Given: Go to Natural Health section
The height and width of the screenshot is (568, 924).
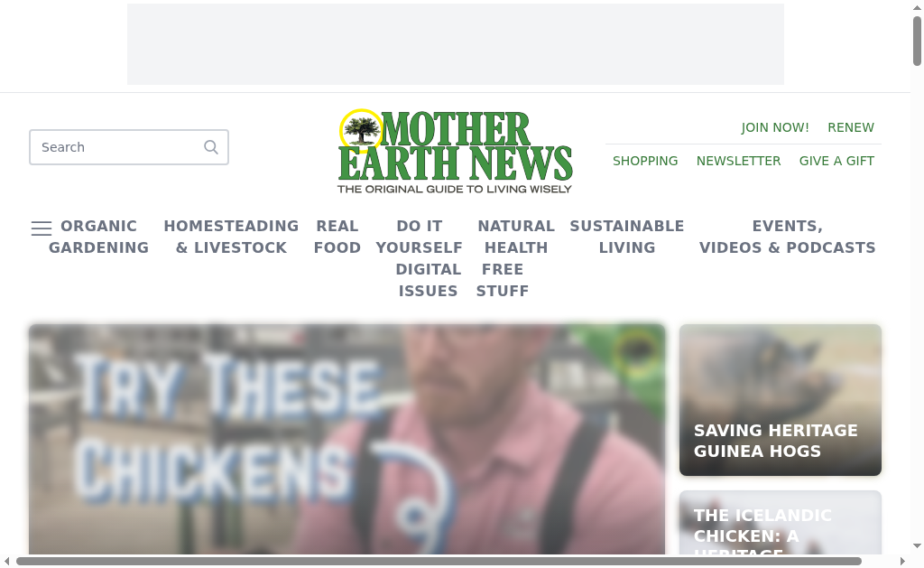Looking at the screenshot, I should click(x=516, y=237).
